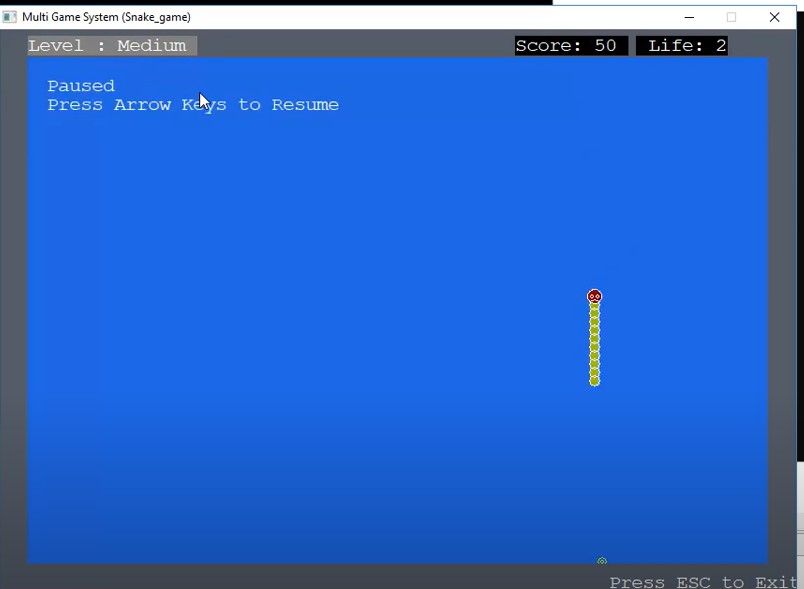The height and width of the screenshot is (589, 804).
Task: Click the Life: 2 counter
Action: click(683, 44)
